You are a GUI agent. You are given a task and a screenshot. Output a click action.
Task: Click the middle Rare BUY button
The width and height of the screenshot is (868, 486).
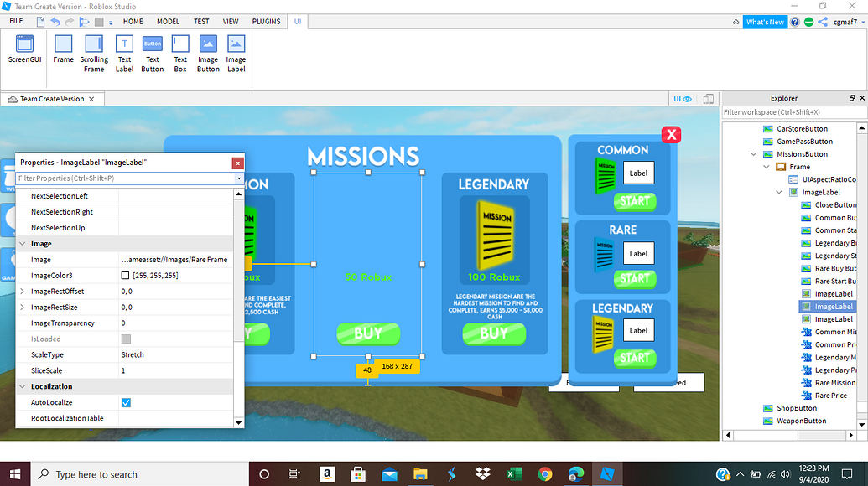368,333
